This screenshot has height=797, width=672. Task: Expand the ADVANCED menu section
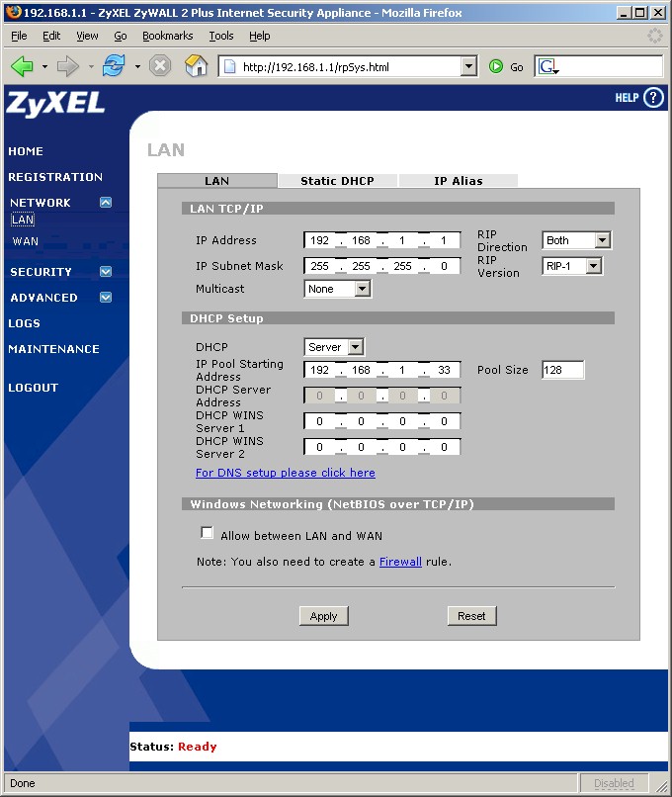point(106,297)
